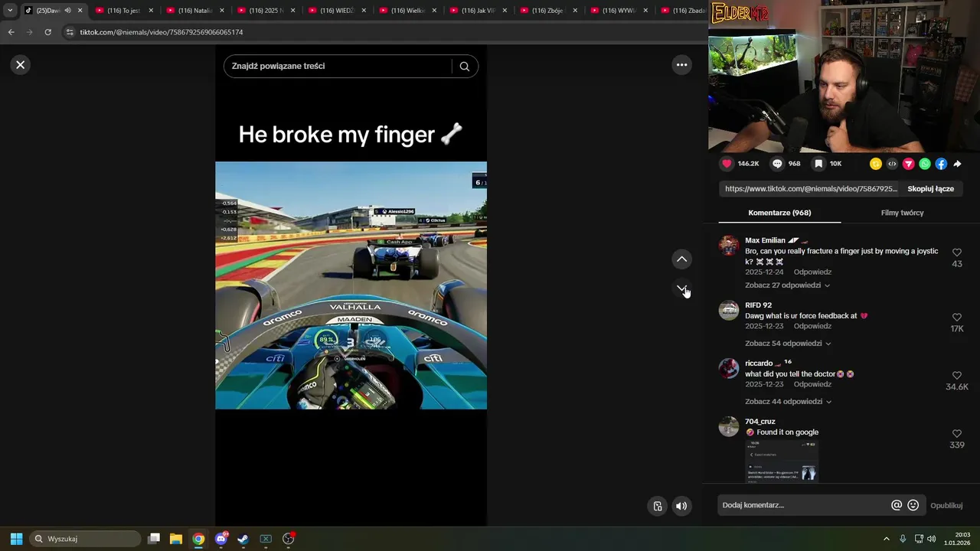Click the browser back arrow

pos(11,32)
